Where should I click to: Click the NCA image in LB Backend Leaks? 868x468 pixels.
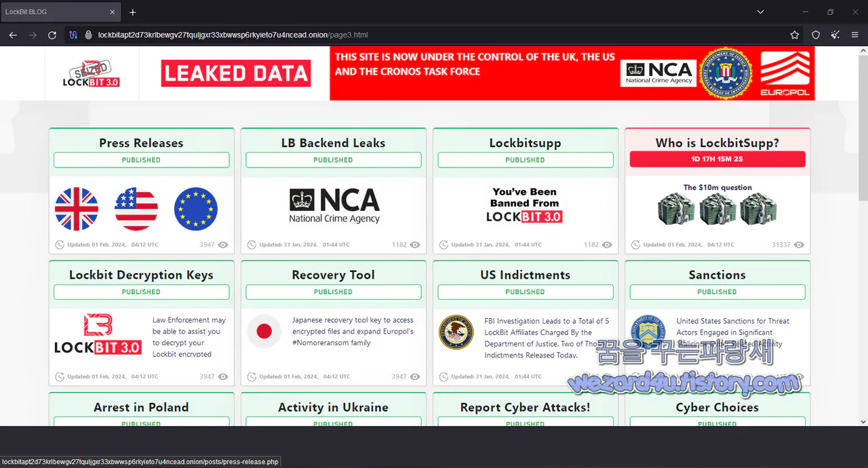tap(334, 206)
